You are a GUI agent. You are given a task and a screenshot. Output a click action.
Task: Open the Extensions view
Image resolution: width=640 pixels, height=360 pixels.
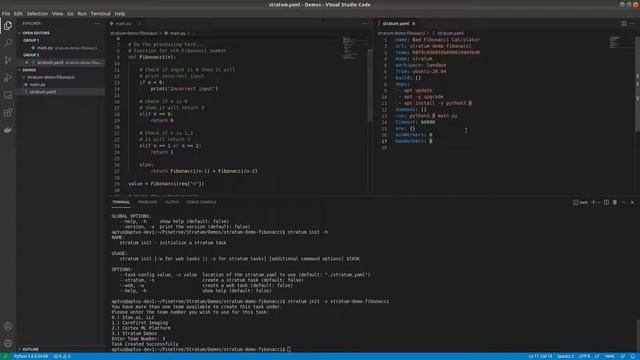[x=8, y=113]
